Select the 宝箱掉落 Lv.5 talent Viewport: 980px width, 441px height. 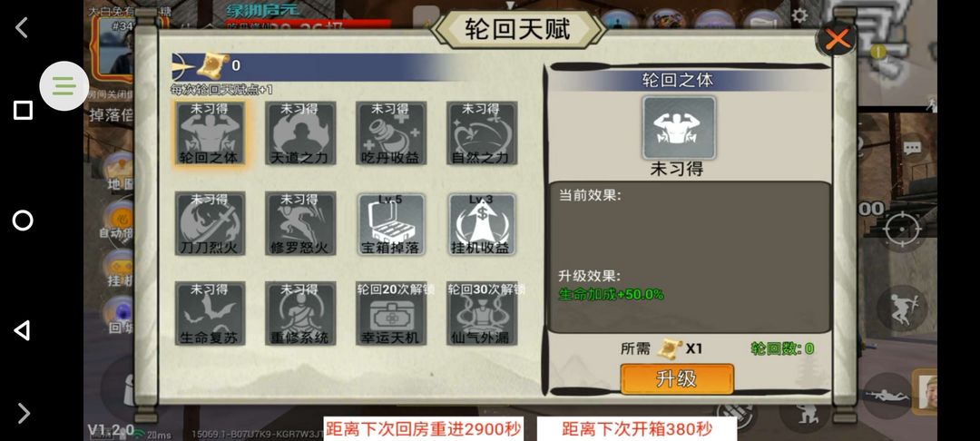point(391,223)
